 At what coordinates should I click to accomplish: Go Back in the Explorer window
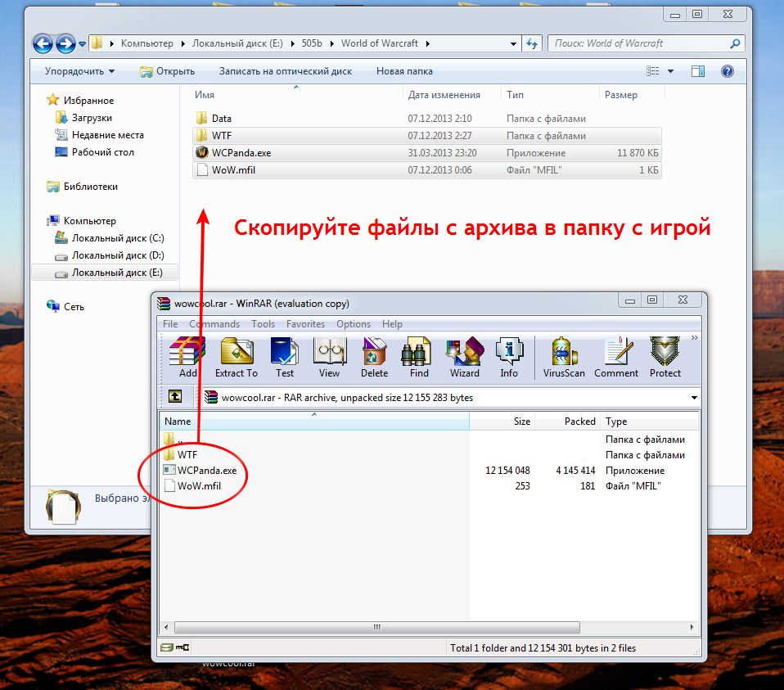43,43
